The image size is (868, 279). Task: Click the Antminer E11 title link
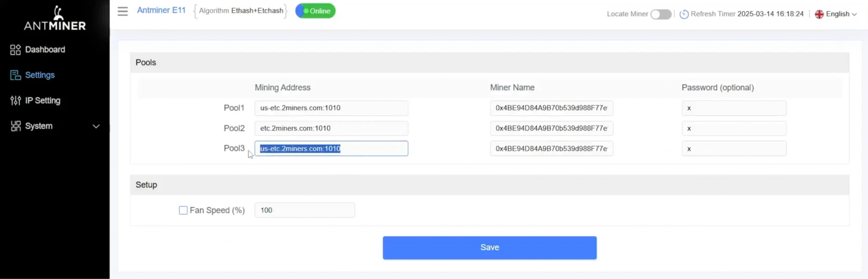click(161, 10)
